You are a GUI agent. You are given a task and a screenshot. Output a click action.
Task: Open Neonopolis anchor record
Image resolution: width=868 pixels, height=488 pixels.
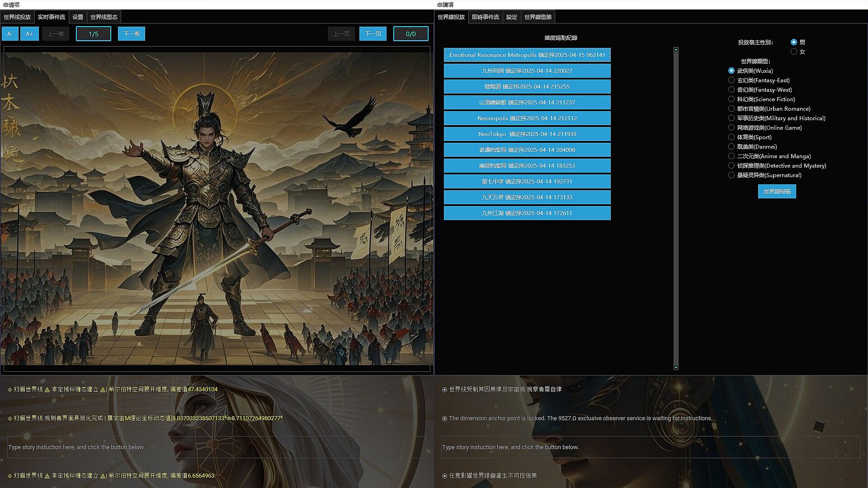[527, 118]
